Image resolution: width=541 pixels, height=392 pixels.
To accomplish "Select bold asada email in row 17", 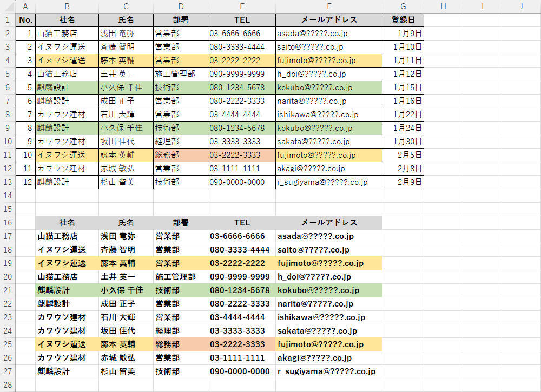I will click(x=329, y=236).
